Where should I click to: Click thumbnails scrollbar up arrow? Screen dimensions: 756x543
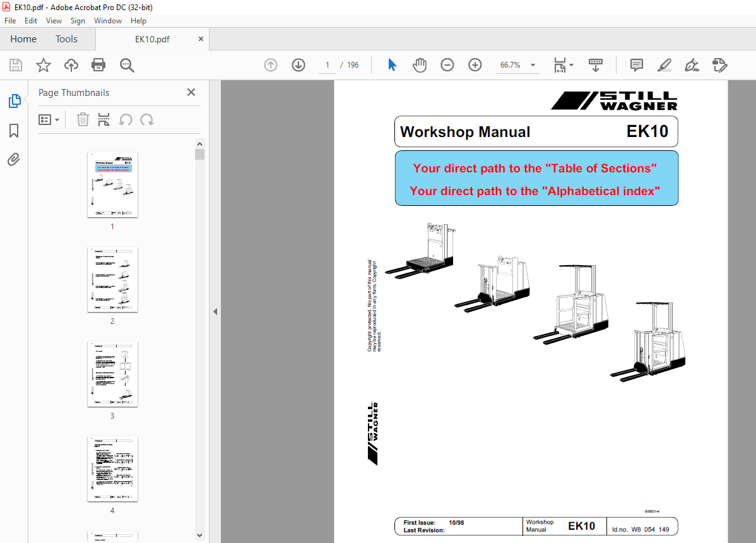click(x=199, y=144)
